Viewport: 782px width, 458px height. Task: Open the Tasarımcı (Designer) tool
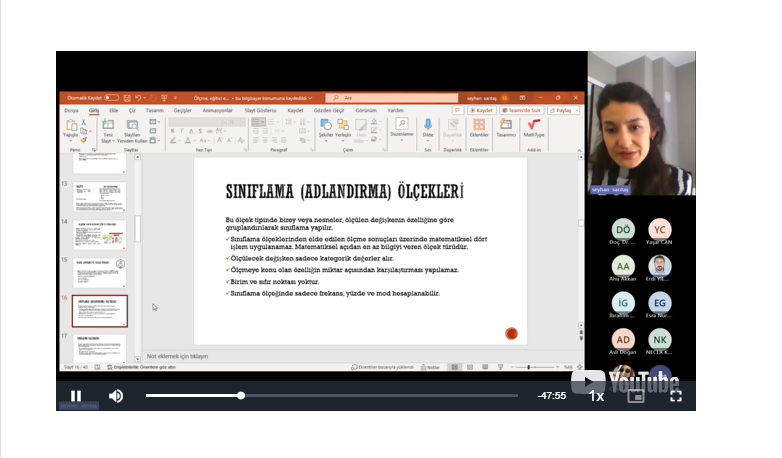pyautogui.click(x=506, y=127)
